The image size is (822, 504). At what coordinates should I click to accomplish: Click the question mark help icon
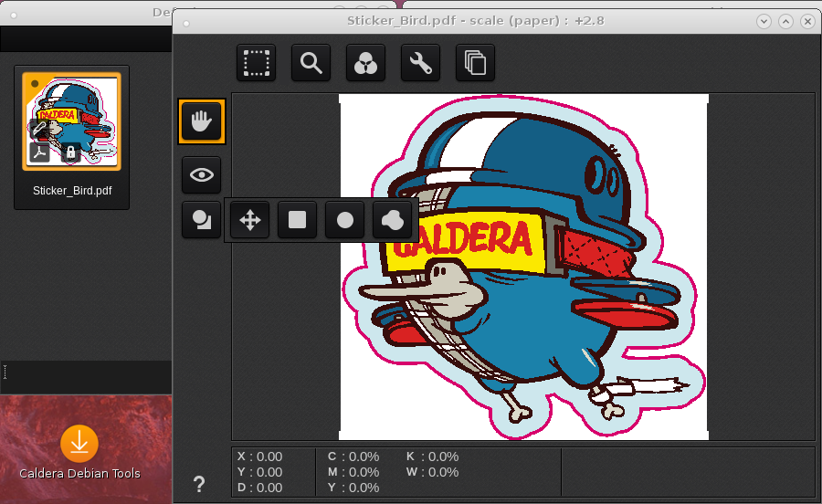[x=199, y=484]
